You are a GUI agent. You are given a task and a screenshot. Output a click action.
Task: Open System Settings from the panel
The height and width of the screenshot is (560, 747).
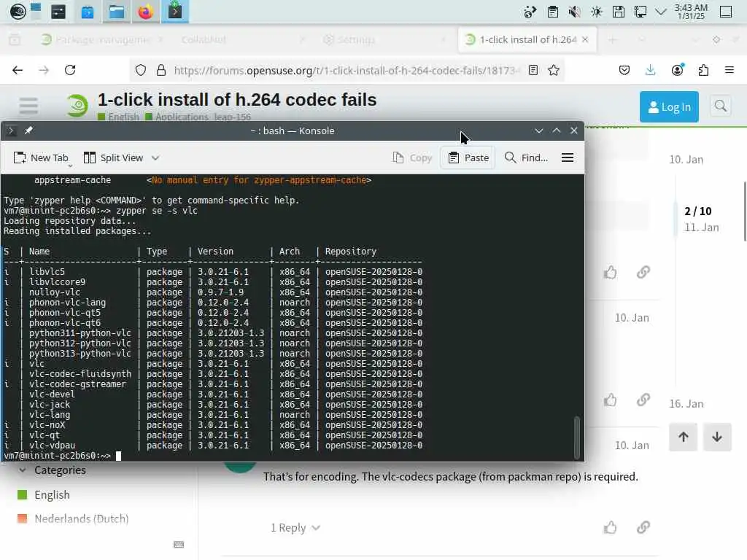click(x=58, y=12)
